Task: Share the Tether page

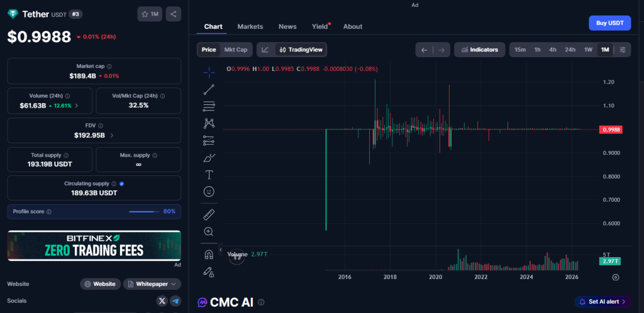Action: (174, 14)
